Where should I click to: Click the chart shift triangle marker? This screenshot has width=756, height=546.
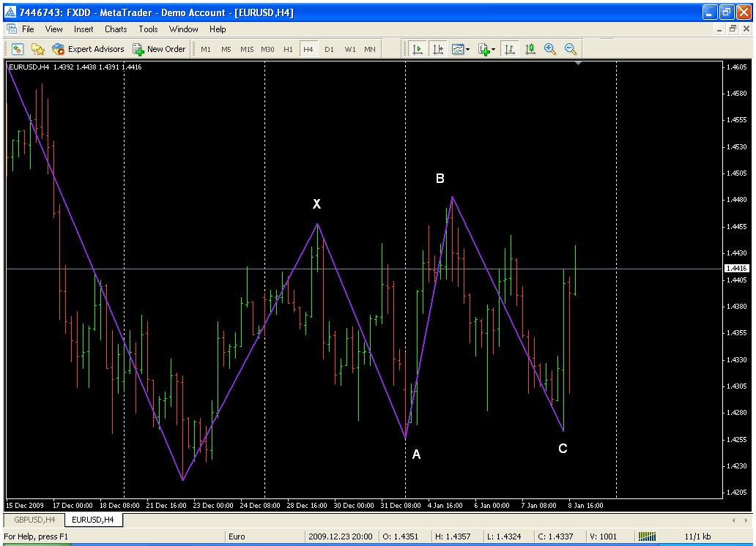[x=579, y=64]
